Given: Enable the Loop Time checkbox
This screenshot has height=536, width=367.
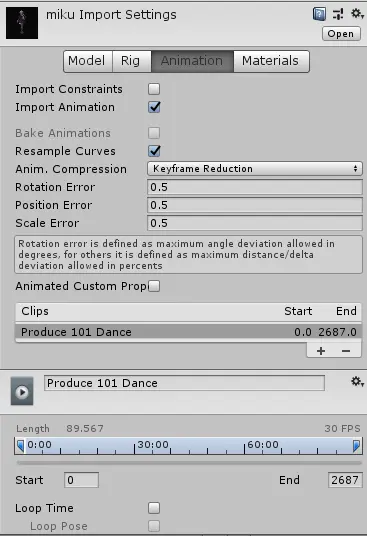Looking at the screenshot, I should [x=154, y=508].
